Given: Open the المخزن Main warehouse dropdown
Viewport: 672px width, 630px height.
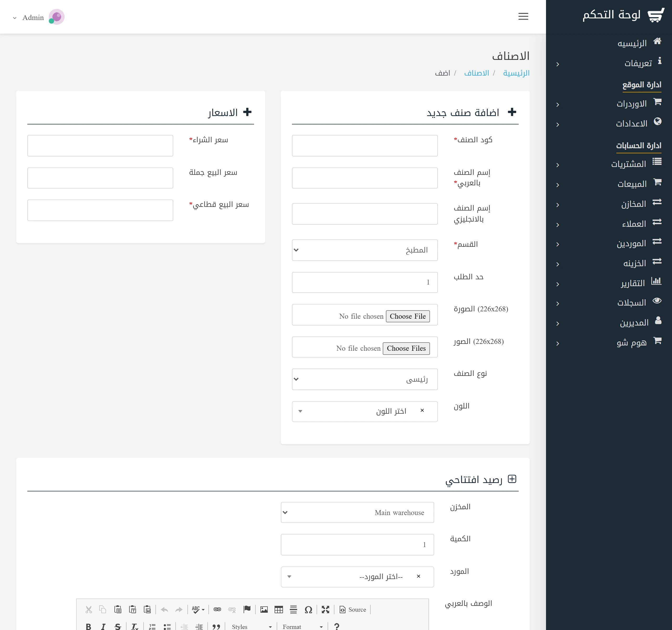Looking at the screenshot, I should (x=357, y=512).
